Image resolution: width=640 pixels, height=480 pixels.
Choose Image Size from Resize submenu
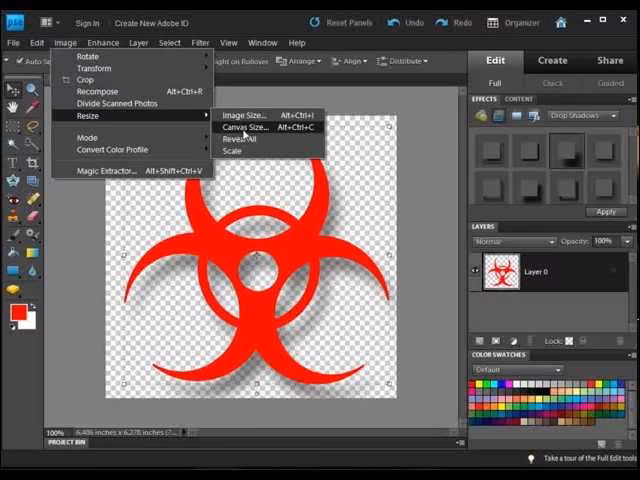pyautogui.click(x=268, y=116)
